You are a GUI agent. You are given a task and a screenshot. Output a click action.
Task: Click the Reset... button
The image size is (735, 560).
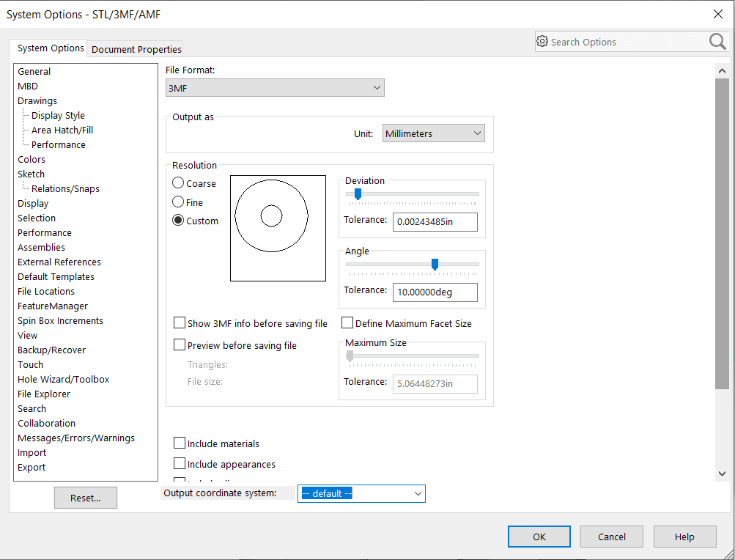pos(85,498)
